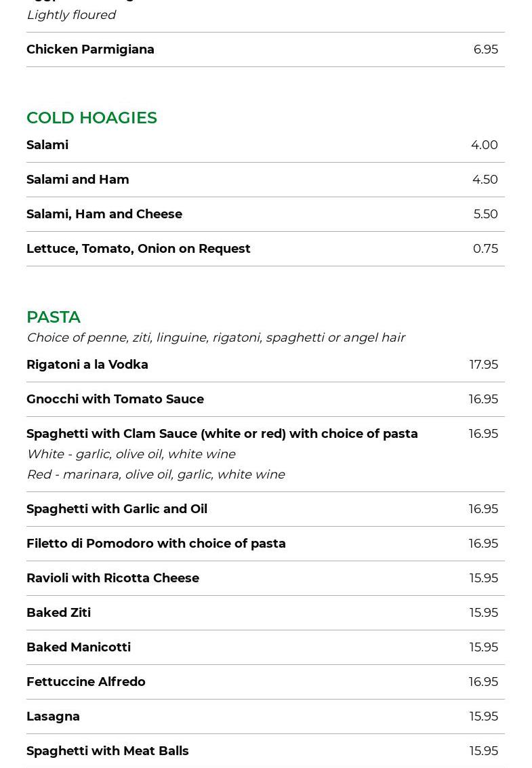Image resolution: width=532 pixels, height=768 pixels.
Task: Click the Chicken Parmigiana menu item
Action: [90, 49]
